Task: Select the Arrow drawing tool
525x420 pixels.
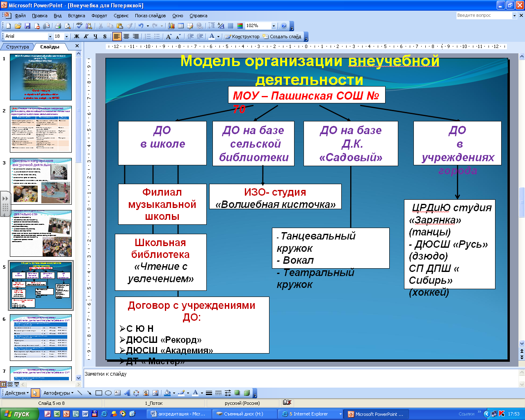Action: pyautogui.click(x=89, y=393)
